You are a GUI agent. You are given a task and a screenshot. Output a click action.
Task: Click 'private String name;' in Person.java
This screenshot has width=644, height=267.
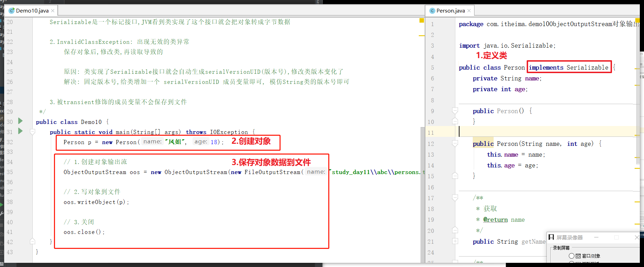(507, 78)
